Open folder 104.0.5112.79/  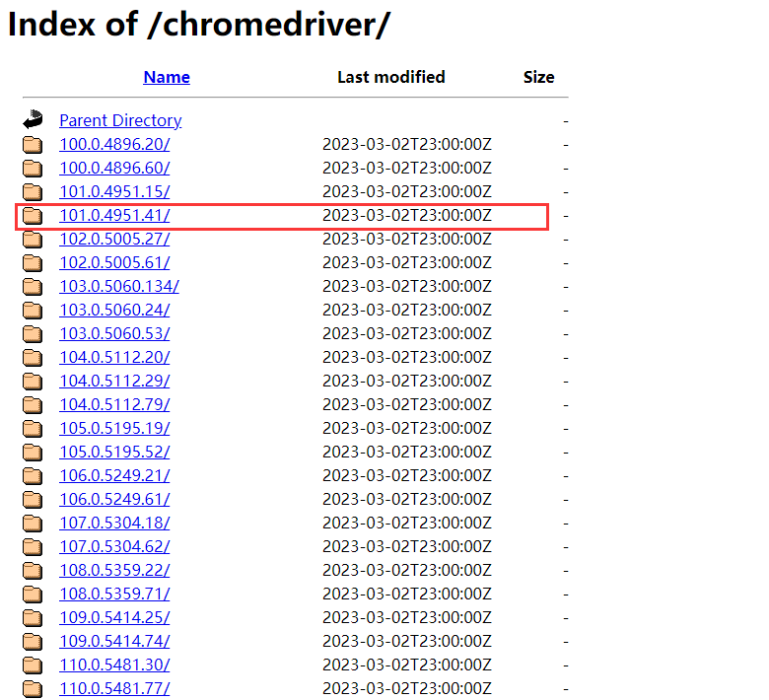click(x=114, y=404)
